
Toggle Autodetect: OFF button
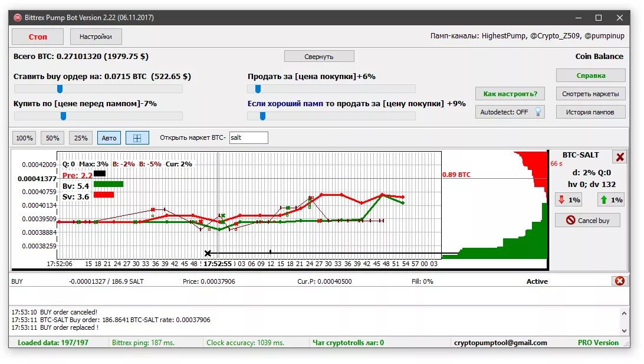[x=510, y=112]
